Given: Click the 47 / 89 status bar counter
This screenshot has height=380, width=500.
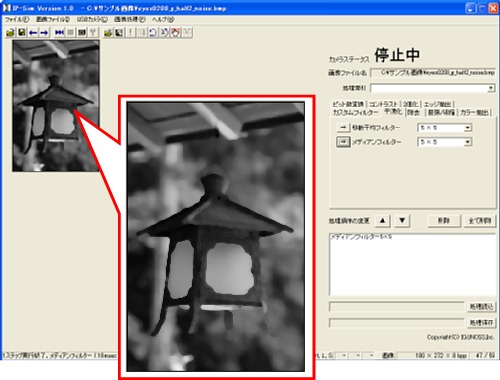Looking at the screenshot, I should [483, 356].
